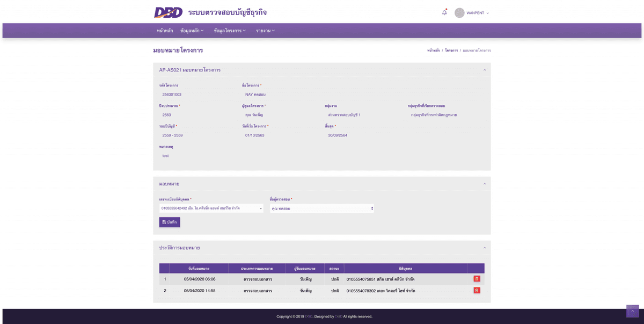Click the start date field 01/10/2563
Image resolution: width=644 pixels, height=324 pixels.
pyautogui.click(x=280, y=135)
